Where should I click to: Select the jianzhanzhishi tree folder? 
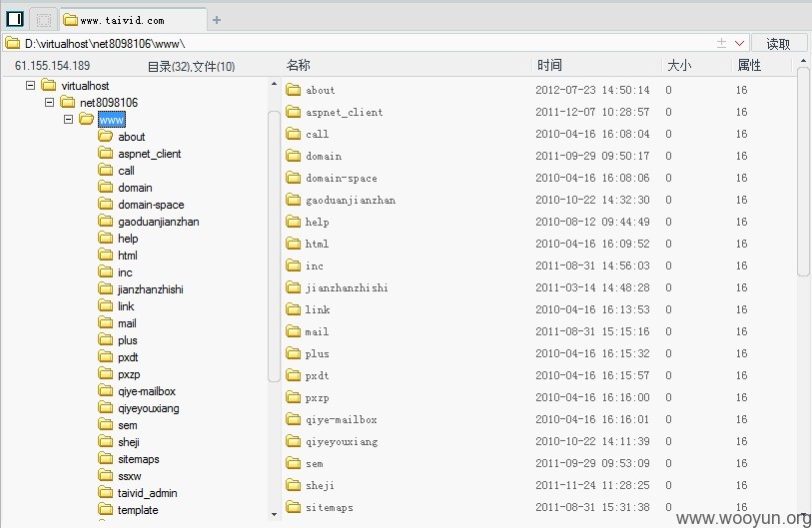(x=141, y=289)
